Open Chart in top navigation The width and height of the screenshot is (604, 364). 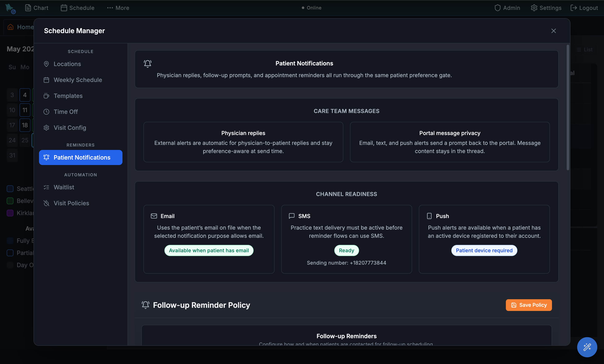coord(37,8)
